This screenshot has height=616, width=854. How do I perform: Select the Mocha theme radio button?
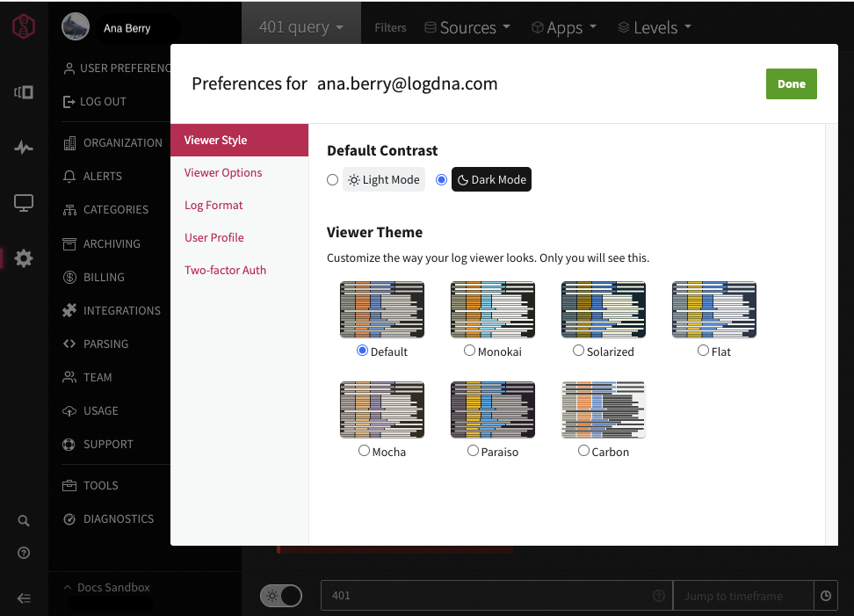tap(364, 451)
